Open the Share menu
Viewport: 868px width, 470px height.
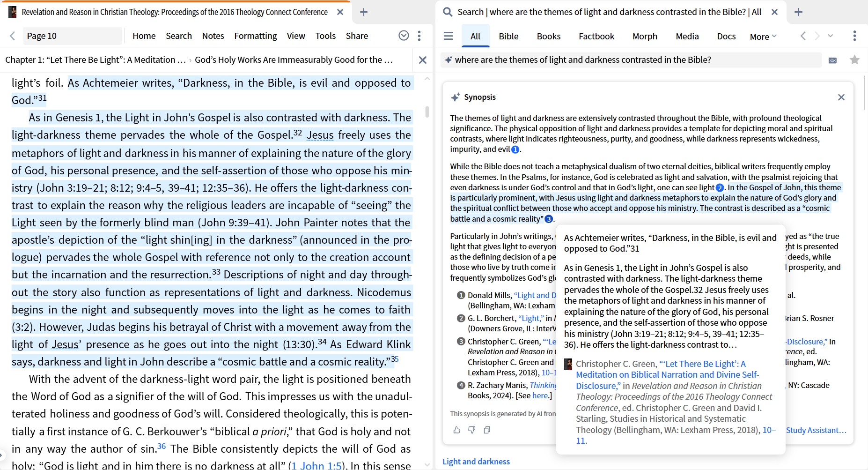tap(357, 36)
